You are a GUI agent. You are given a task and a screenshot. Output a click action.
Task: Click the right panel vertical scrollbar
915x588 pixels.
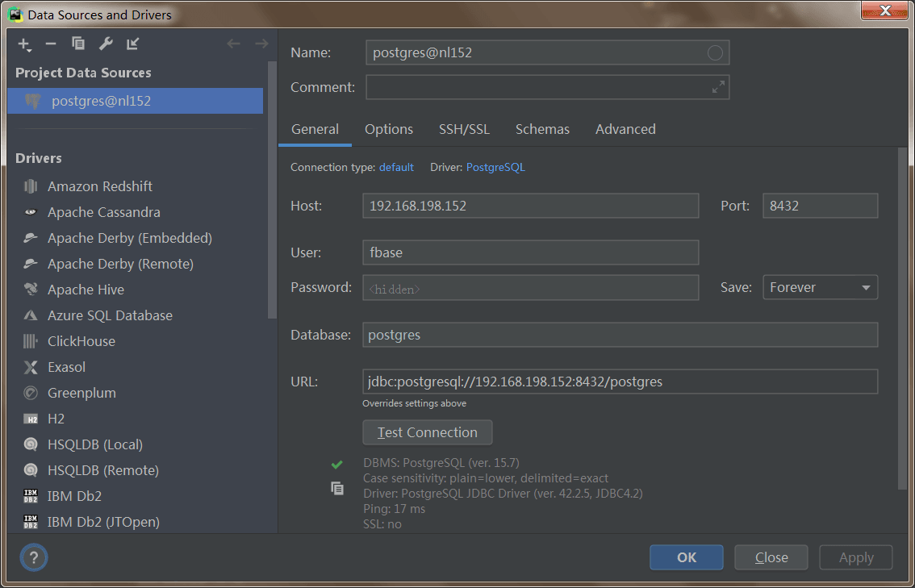pyautogui.click(x=903, y=318)
